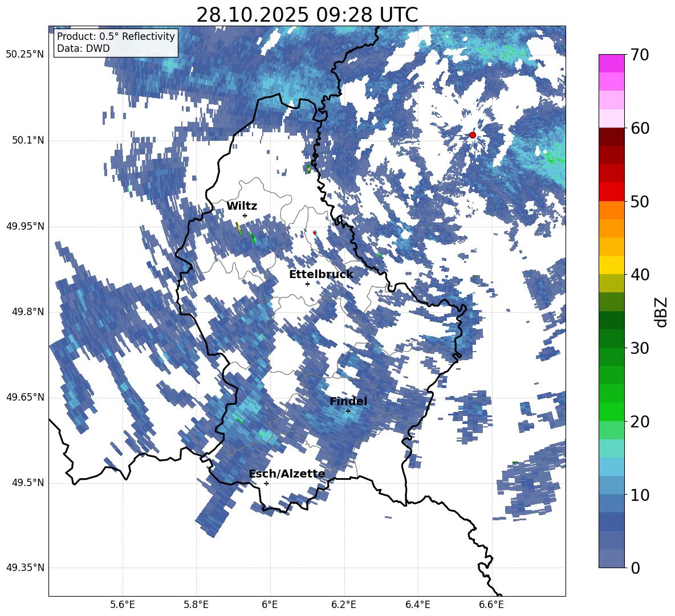Viewport: 675px width, 616px height.
Task: Click the orange colorbar swatch below 50
Action: [x=611, y=210]
